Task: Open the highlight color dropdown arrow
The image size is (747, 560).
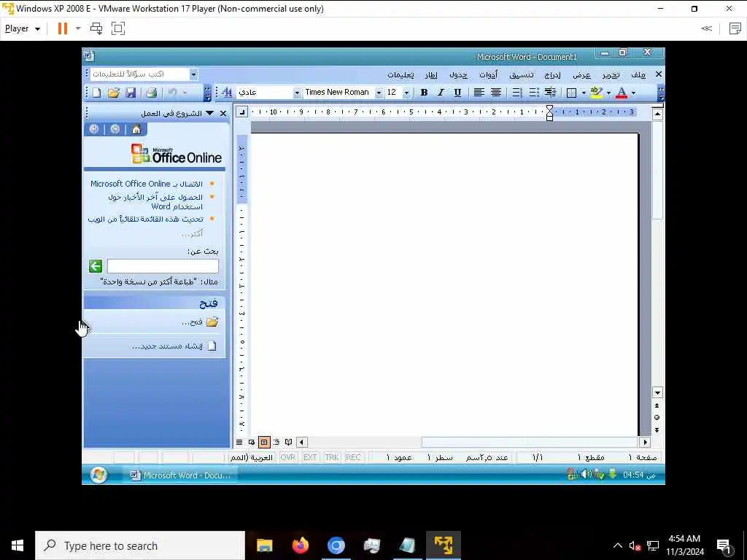Action: click(608, 93)
